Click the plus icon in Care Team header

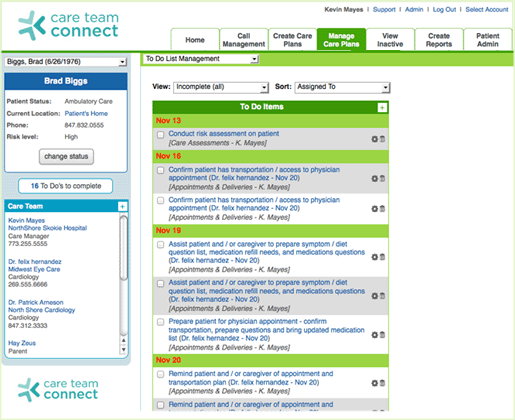122,206
